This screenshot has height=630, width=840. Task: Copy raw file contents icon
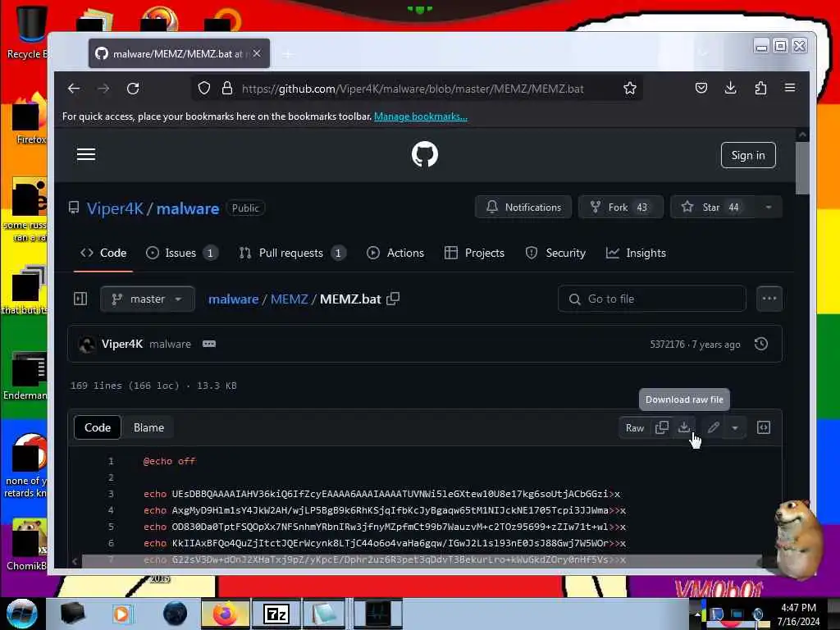662,427
